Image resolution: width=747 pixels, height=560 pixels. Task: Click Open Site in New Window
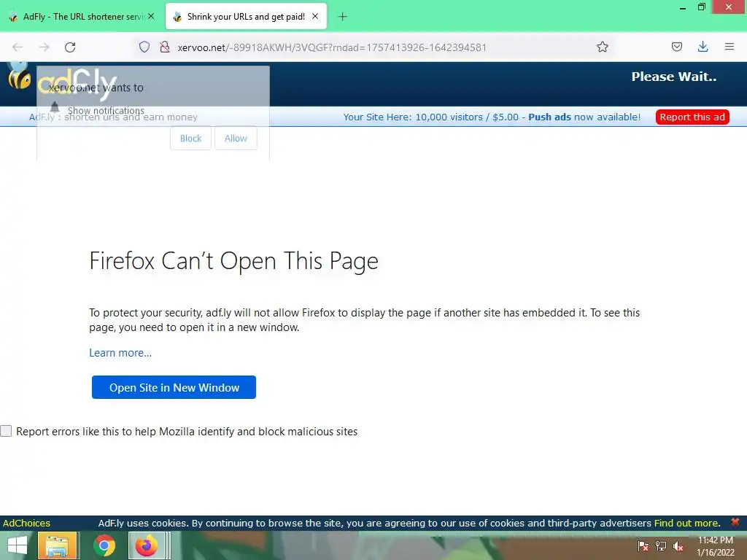[174, 387]
